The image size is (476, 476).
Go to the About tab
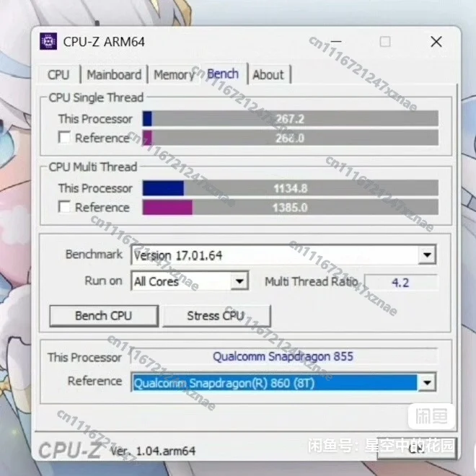pyautogui.click(x=268, y=75)
